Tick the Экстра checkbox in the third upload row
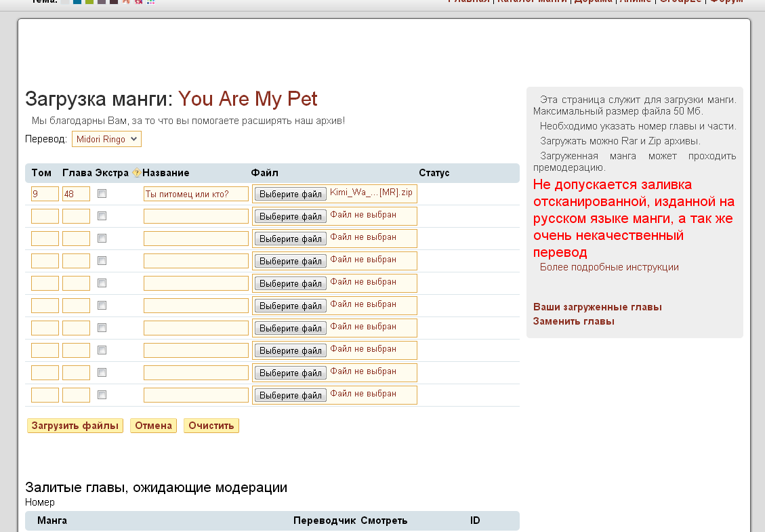This screenshot has width=765, height=532. [x=102, y=239]
